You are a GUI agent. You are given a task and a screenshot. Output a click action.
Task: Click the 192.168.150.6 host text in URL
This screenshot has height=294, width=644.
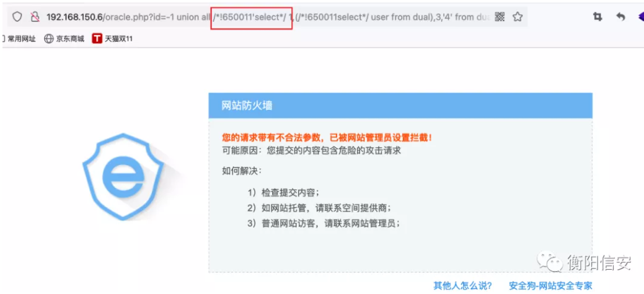tap(74, 17)
